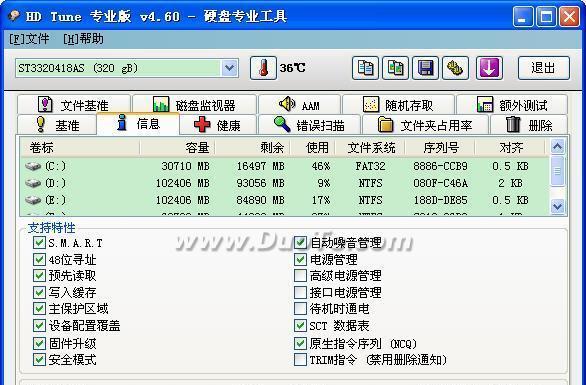The width and height of the screenshot is (586, 385).
Task: Switch to the AAM tab
Action: [299, 105]
